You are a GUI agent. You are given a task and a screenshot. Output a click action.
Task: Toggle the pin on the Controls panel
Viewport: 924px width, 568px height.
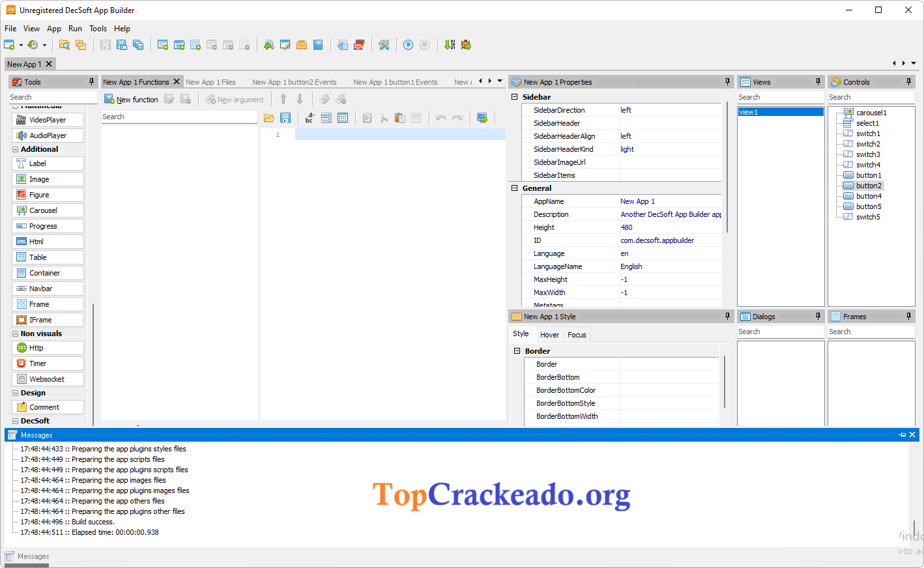point(910,81)
